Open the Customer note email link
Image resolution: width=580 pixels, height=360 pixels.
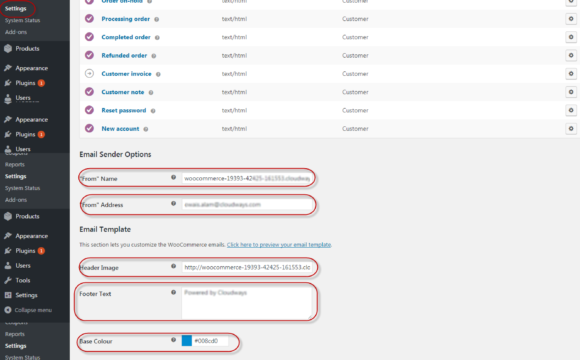123,92
